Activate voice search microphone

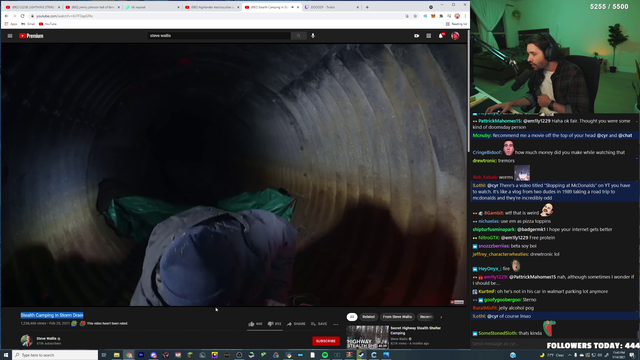(313, 36)
